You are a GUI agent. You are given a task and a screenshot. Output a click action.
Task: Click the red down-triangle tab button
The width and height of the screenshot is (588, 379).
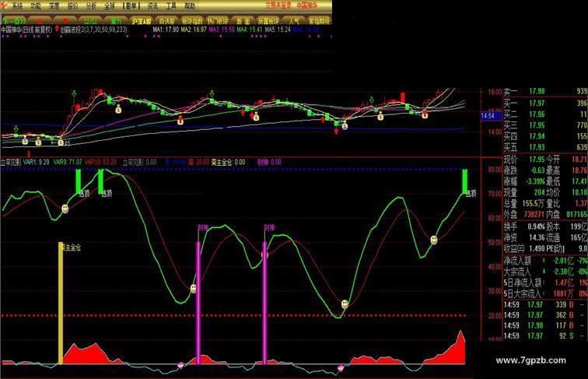(x=65, y=21)
